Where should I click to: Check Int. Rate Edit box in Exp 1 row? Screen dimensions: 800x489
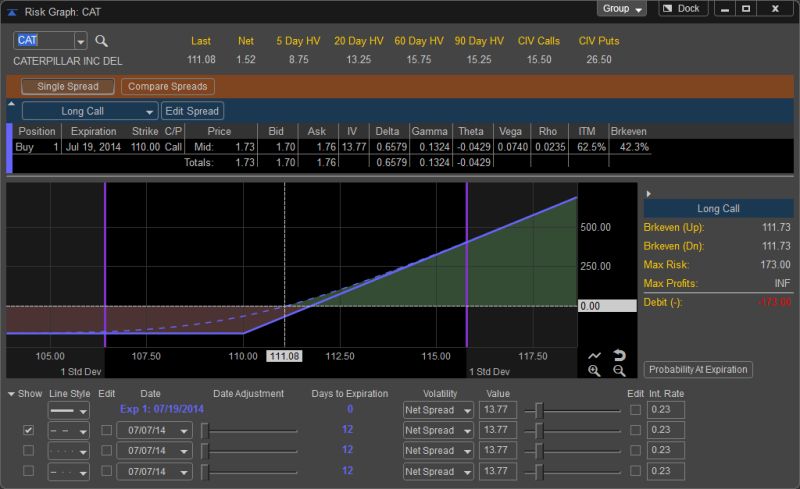click(635, 410)
